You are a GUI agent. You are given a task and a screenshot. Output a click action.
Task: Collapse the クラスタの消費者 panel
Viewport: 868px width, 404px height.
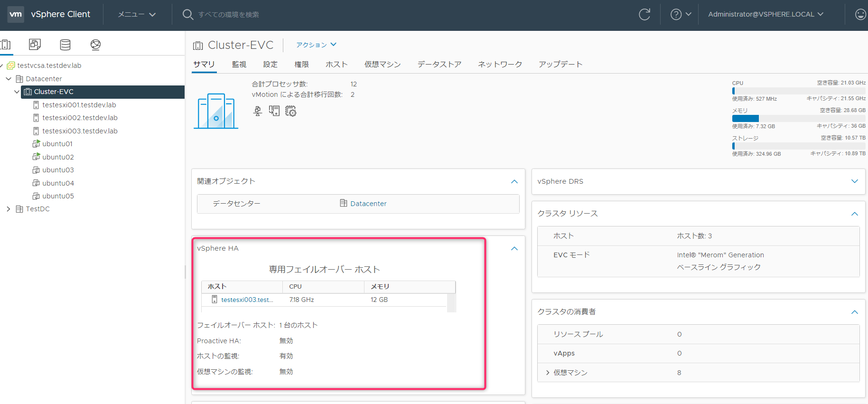855,312
